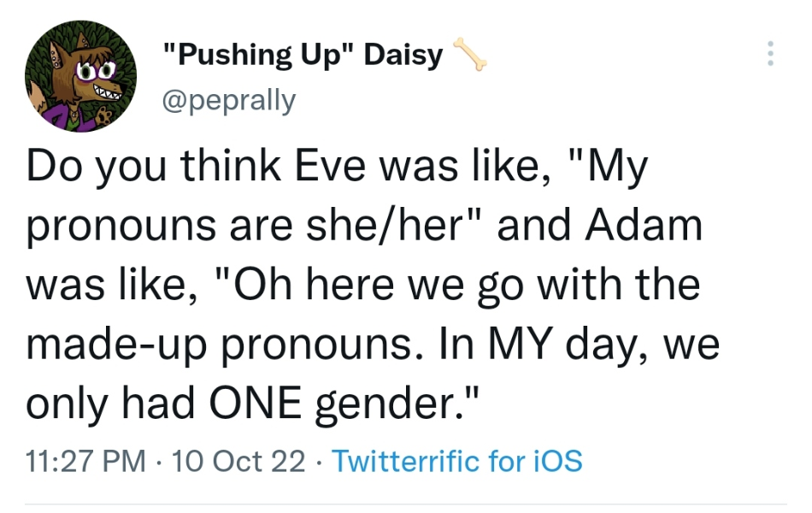Image resolution: width=812 pixels, height=513 pixels.
Task: Click the word "Daisy" in the display name
Action: tap(403, 56)
